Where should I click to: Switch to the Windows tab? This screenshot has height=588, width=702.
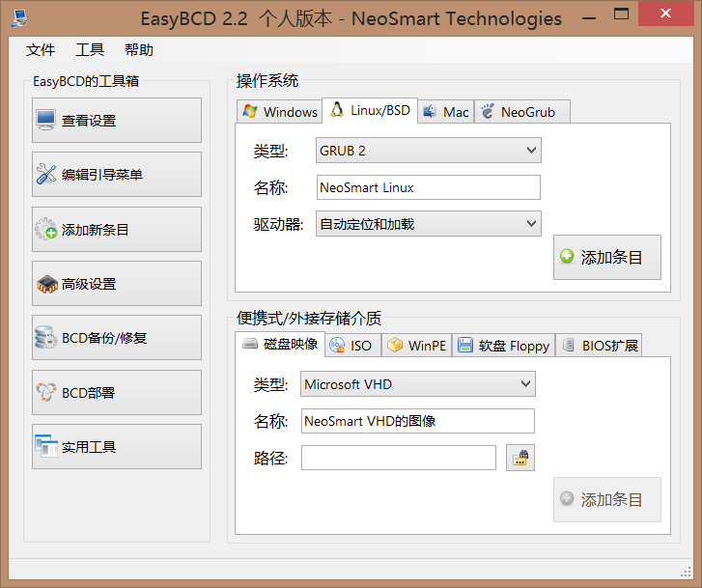(x=279, y=111)
